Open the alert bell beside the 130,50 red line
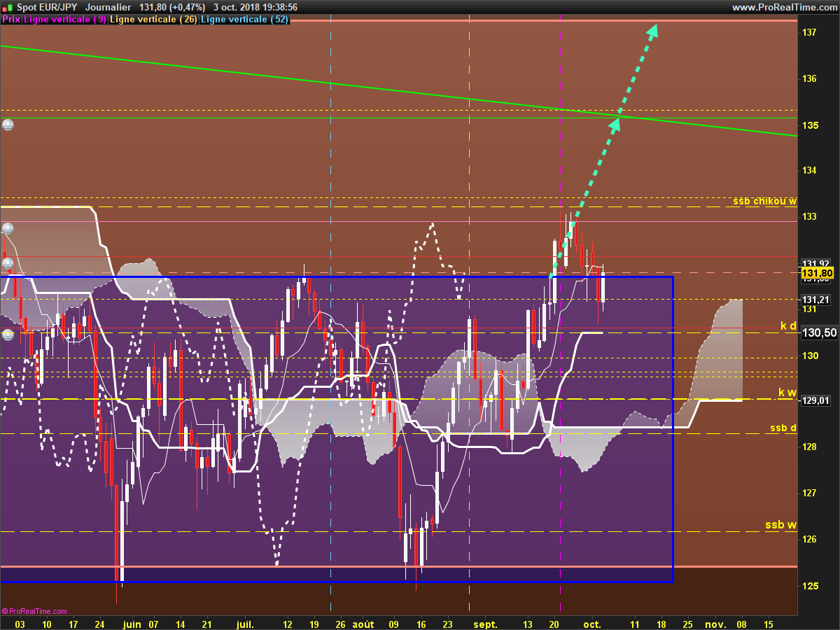This screenshot has height=630, width=840. [8, 335]
